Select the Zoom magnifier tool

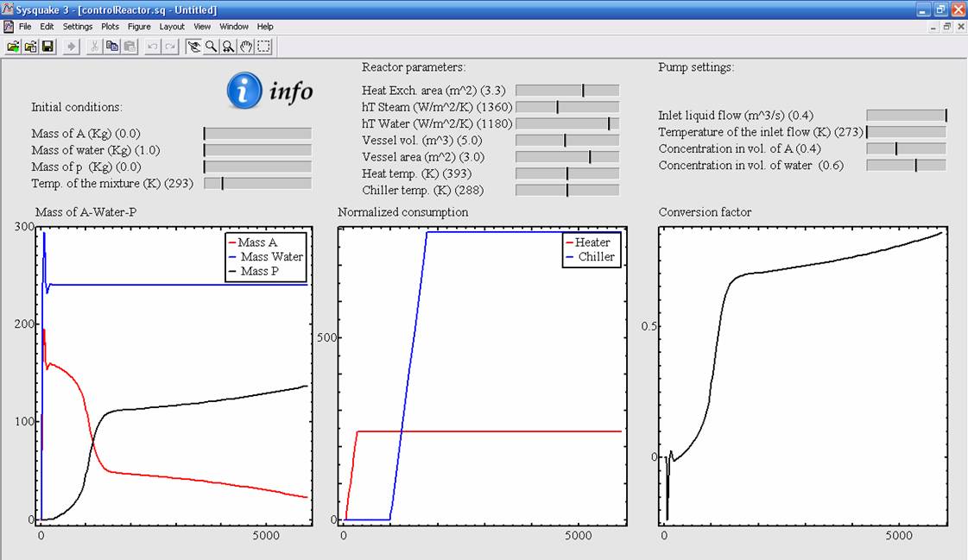211,47
